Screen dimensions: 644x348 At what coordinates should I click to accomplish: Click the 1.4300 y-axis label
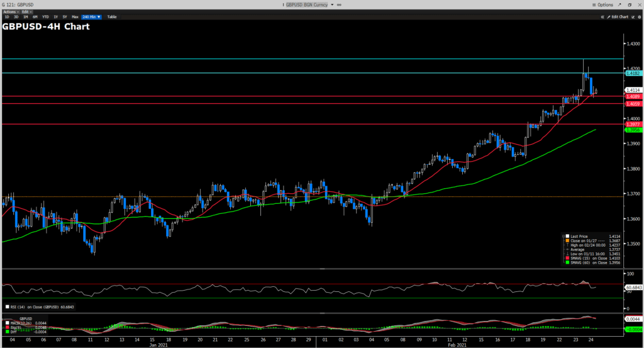point(633,43)
